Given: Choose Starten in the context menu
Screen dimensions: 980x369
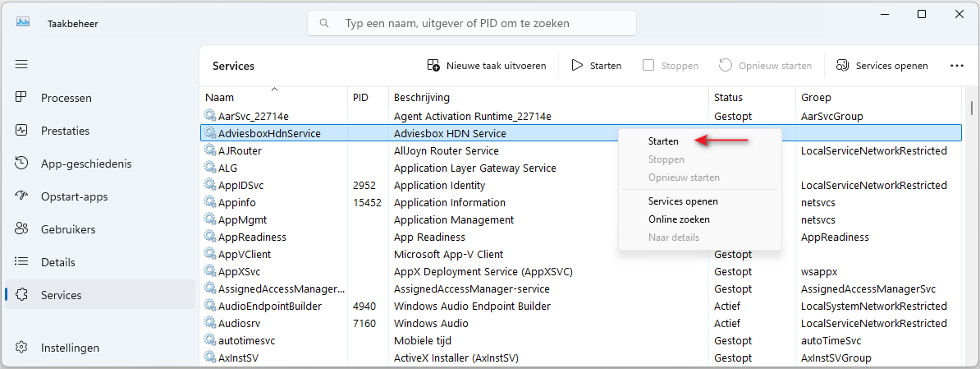Looking at the screenshot, I should [x=663, y=141].
